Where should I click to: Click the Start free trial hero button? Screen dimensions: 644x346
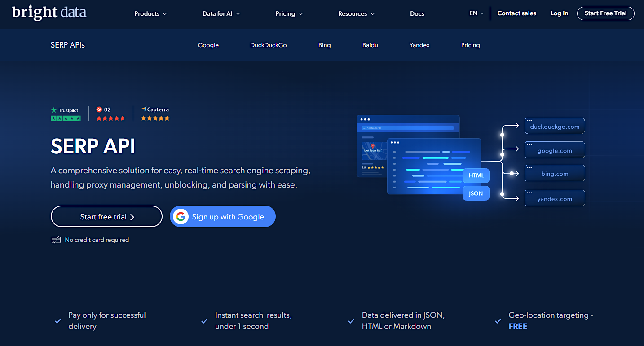[106, 217]
